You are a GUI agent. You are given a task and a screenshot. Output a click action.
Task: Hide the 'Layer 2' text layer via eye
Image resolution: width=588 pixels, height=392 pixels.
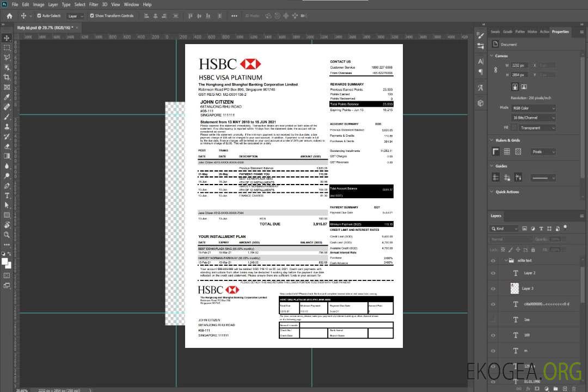[x=493, y=273]
